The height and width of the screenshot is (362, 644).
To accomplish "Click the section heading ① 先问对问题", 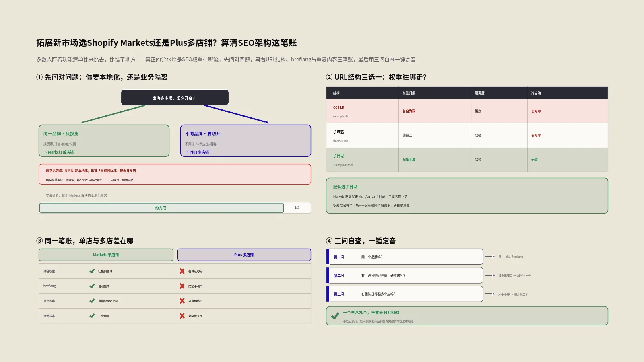I will (102, 77).
